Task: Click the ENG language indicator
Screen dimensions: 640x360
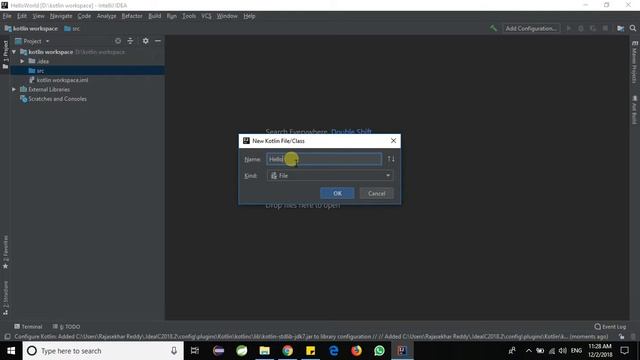Action: coord(576,351)
